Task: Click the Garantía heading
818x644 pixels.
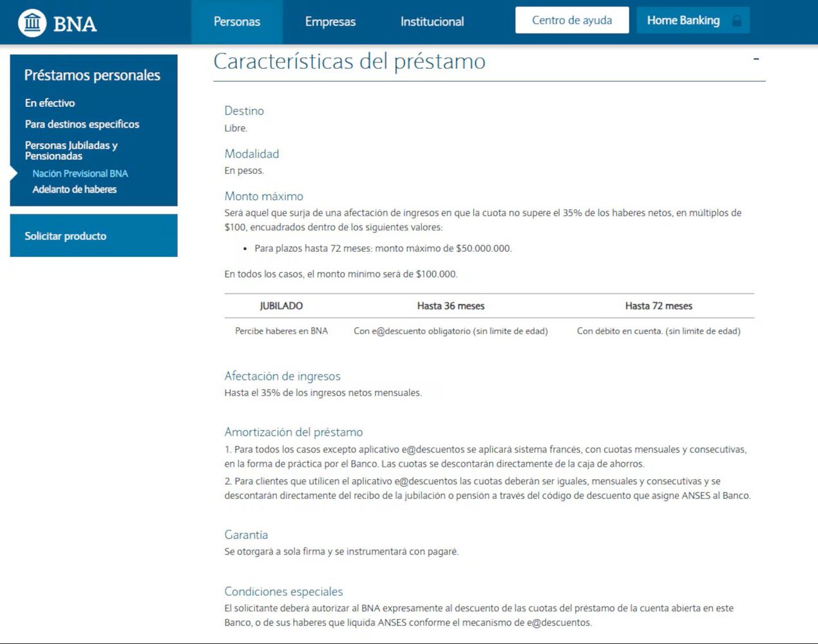Action: point(246,535)
